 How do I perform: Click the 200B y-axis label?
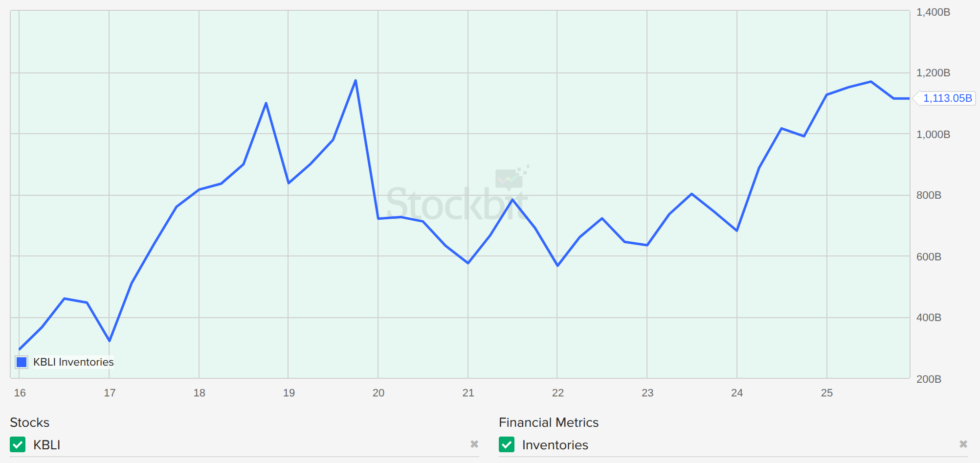coord(929,379)
